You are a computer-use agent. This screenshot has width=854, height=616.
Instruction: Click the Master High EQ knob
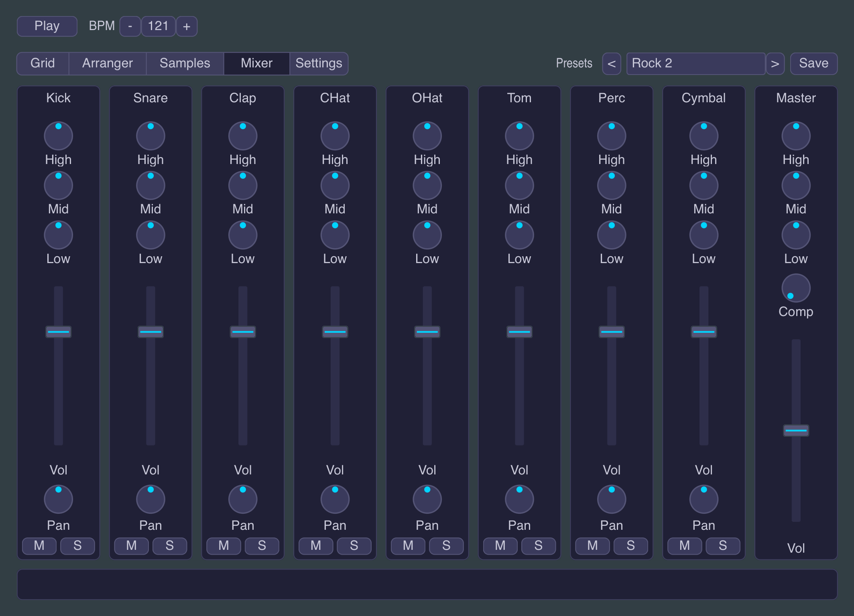[x=796, y=136]
